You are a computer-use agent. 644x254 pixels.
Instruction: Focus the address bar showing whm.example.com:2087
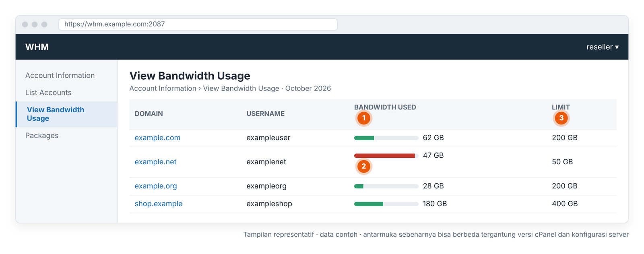click(x=198, y=24)
